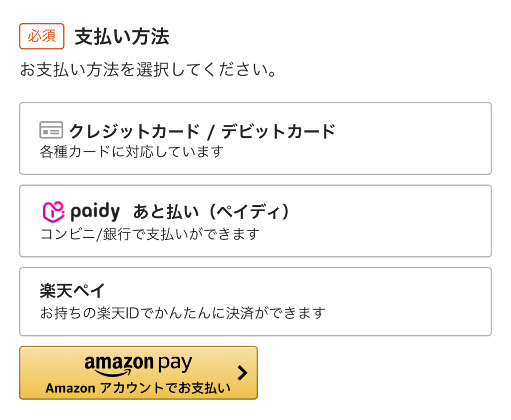Image resolution: width=511 pixels, height=420 pixels.
Task: Click the （ペイディ）label text
Action: [249, 212]
